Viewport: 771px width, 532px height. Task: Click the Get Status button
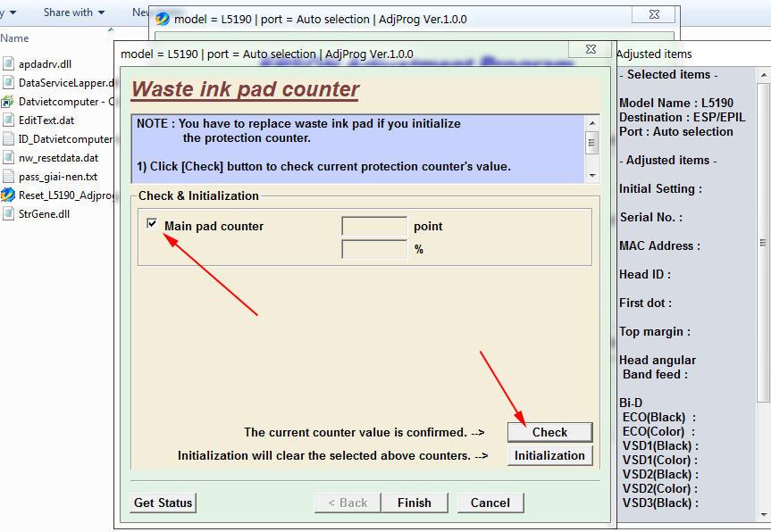click(163, 503)
